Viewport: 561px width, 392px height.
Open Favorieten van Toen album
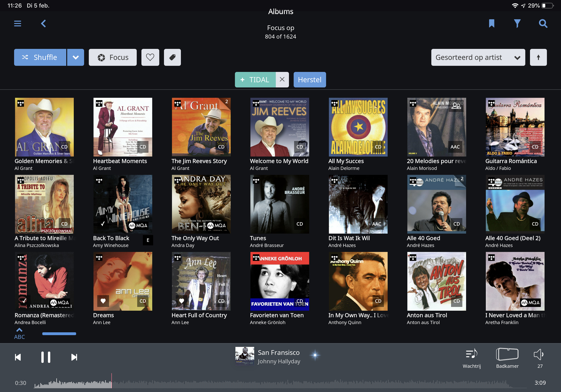pyautogui.click(x=280, y=281)
